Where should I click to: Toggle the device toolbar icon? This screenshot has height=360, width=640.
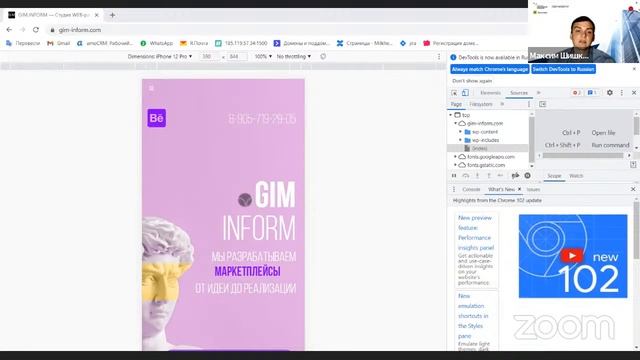tap(465, 93)
